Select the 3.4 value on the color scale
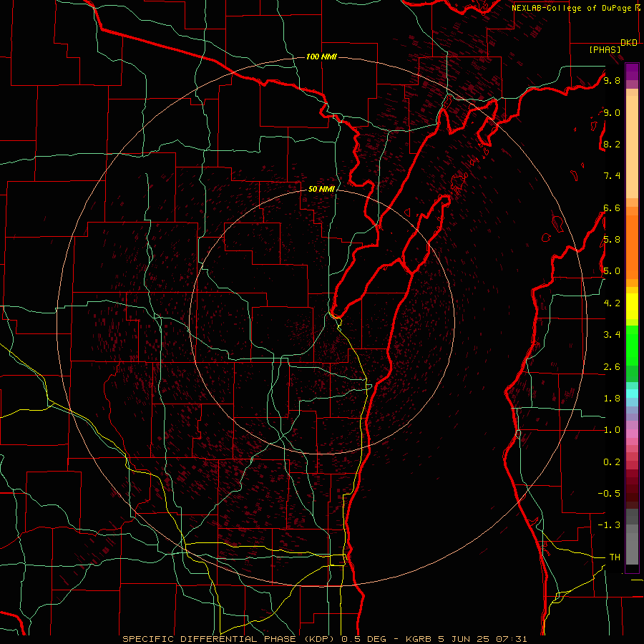The height and width of the screenshot is (644, 644). click(612, 335)
